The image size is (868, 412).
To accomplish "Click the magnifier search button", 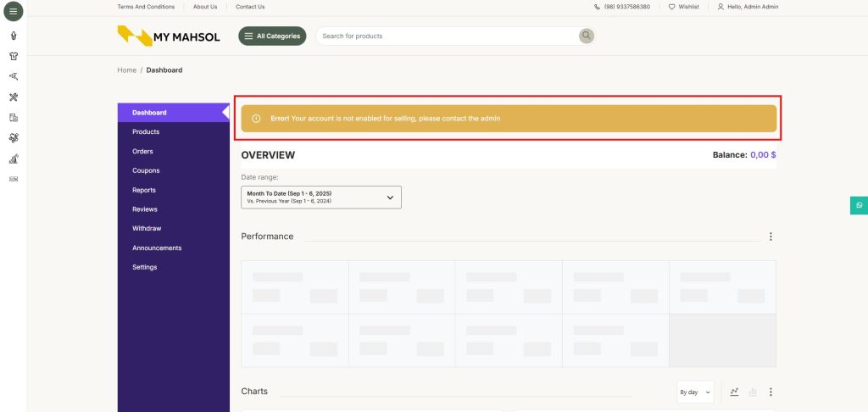I will point(586,36).
